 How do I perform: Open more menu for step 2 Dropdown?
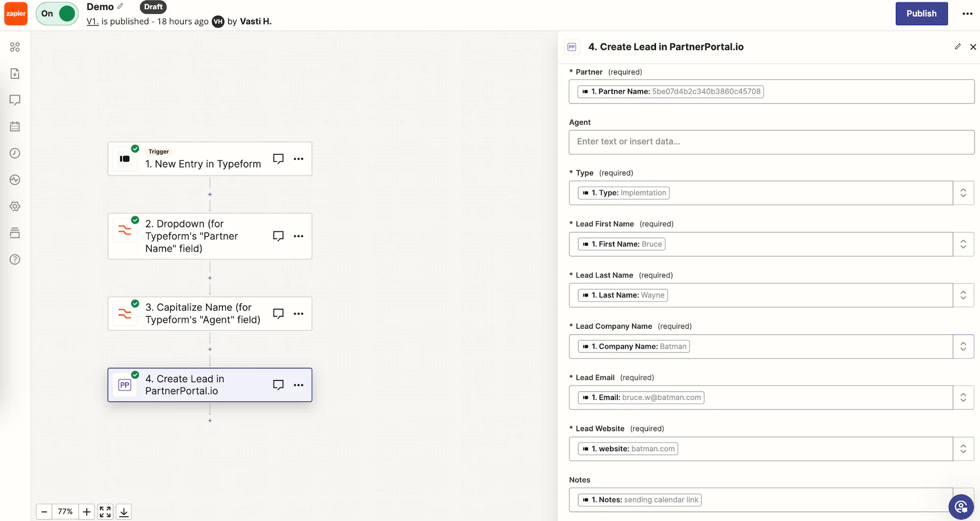tap(298, 236)
